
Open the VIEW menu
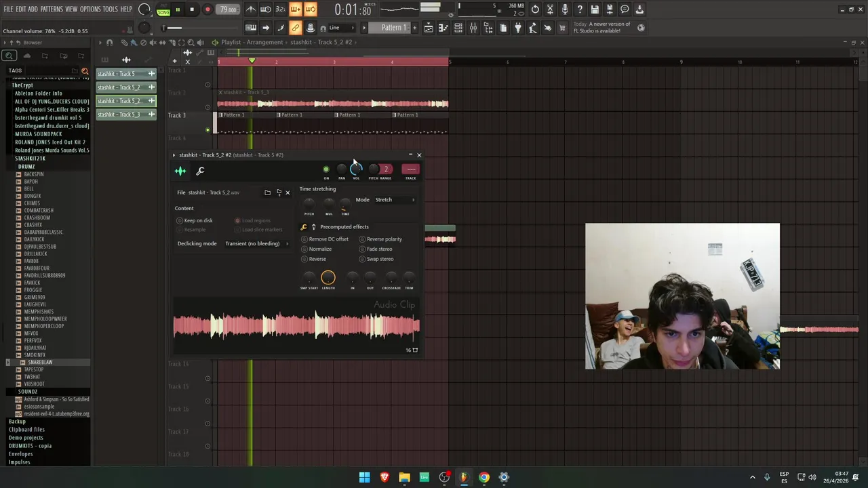coord(71,9)
